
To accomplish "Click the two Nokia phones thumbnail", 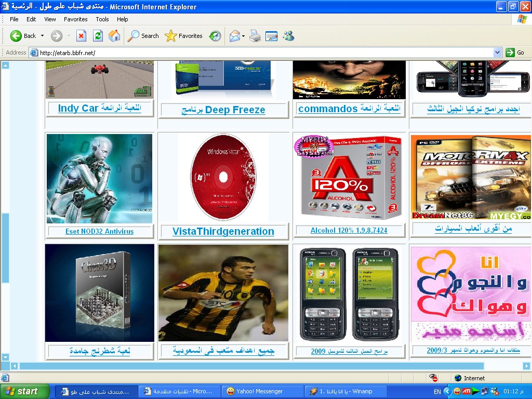I will tap(349, 294).
